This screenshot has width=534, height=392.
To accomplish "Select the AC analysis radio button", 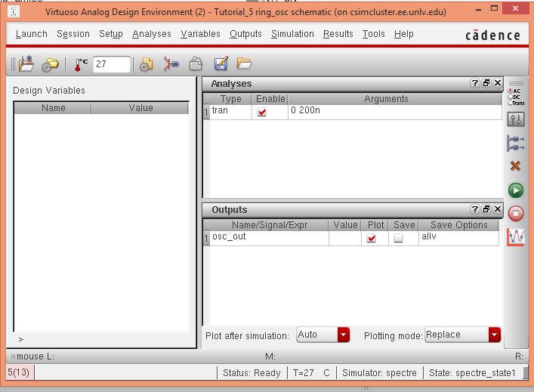I will click(x=510, y=91).
